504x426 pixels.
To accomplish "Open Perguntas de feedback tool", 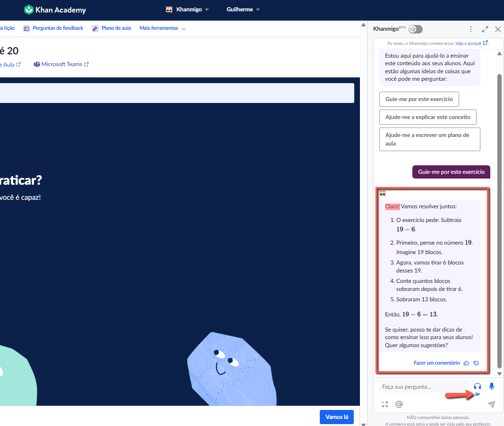I will (x=58, y=28).
